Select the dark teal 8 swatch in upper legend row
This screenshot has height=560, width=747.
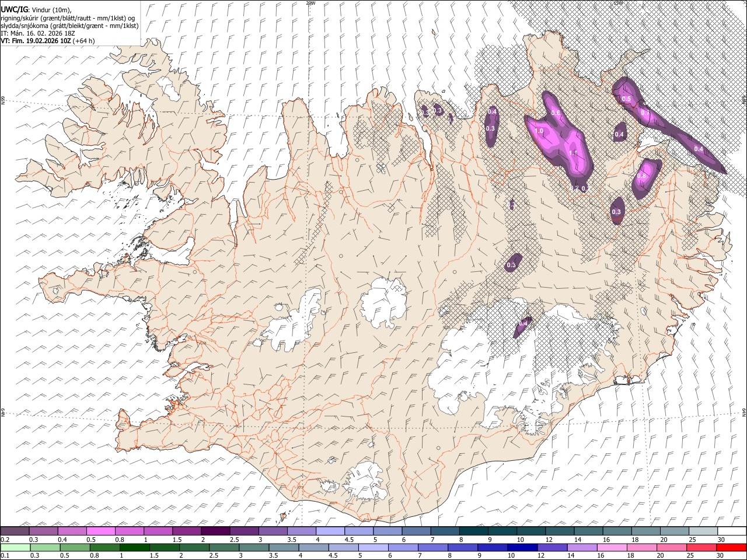point(473,531)
